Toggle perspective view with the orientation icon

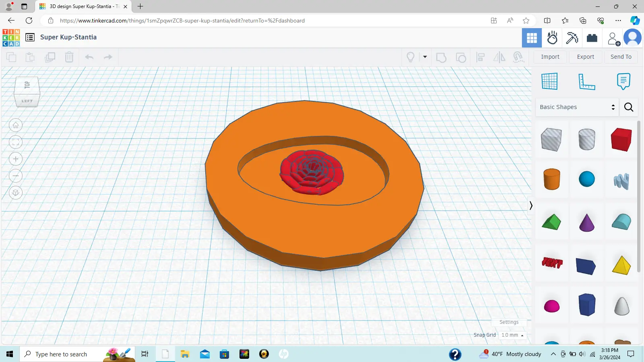pyautogui.click(x=15, y=192)
